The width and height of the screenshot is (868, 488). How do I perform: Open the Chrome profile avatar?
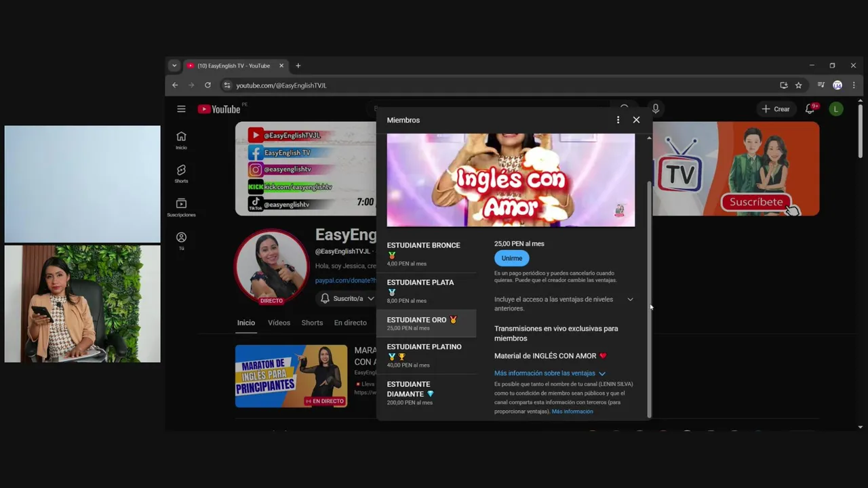tap(837, 85)
